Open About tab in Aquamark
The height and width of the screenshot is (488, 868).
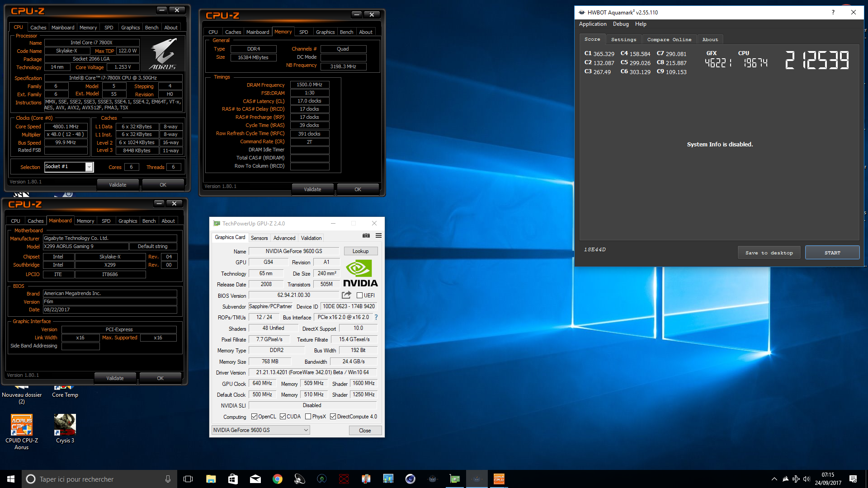[710, 40]
